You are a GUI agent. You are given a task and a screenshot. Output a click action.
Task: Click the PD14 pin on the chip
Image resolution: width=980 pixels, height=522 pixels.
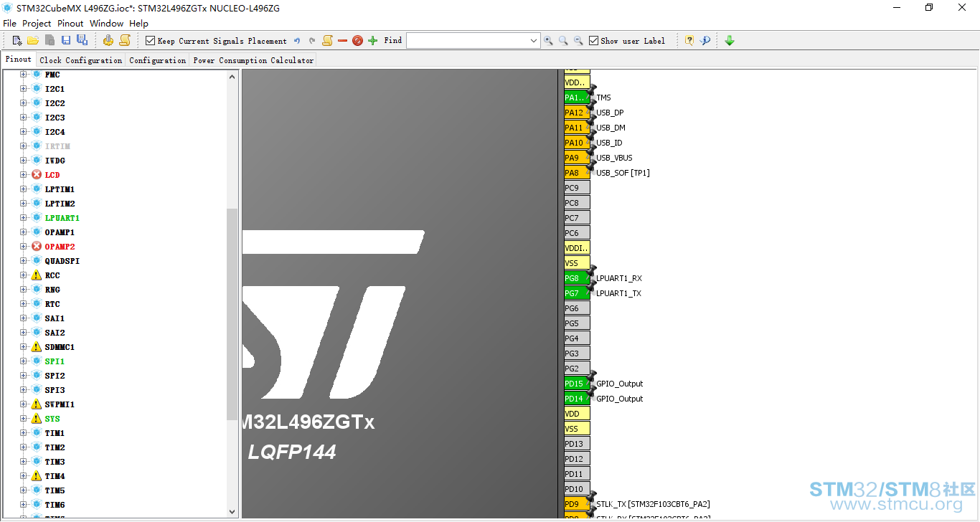pyautogui.click(x=577, y=399)
